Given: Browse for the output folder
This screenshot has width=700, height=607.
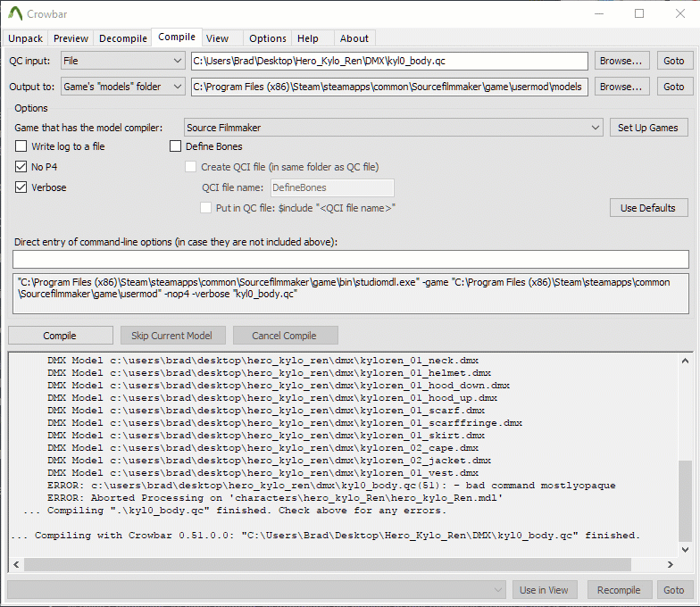Looking at the screenshot, I should pos(621,87).
